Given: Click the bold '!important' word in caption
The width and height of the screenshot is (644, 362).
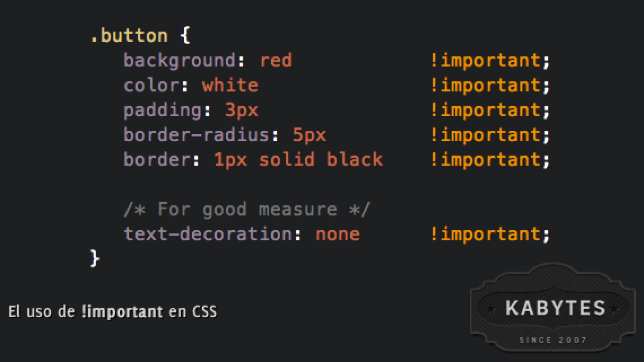Looking at the screenshot, I should (122, 312).
